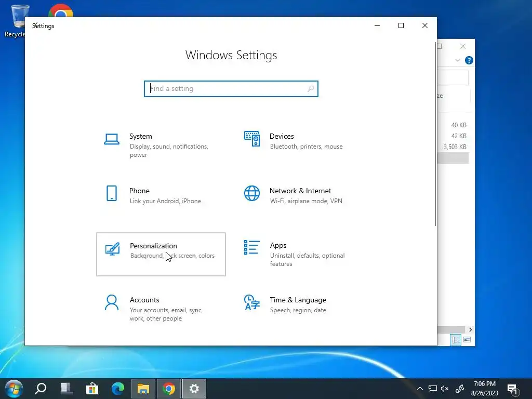Show hidden tray icons chevron
532x399 pixels.
(420, 389)
